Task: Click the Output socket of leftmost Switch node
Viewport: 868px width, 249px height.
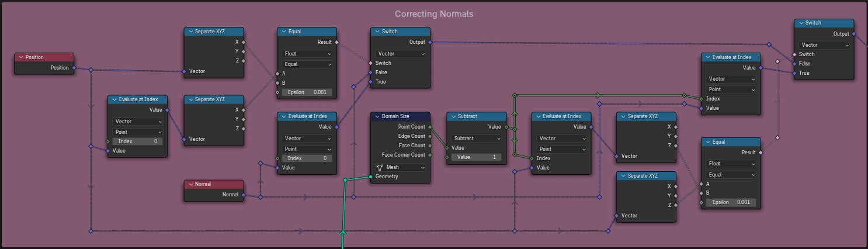Action: pos(430,42)
